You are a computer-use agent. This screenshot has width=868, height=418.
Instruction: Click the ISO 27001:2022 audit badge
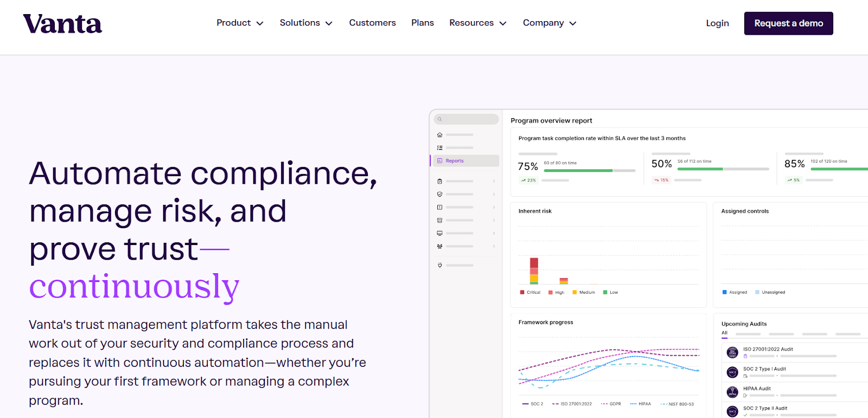click(732, 352)
